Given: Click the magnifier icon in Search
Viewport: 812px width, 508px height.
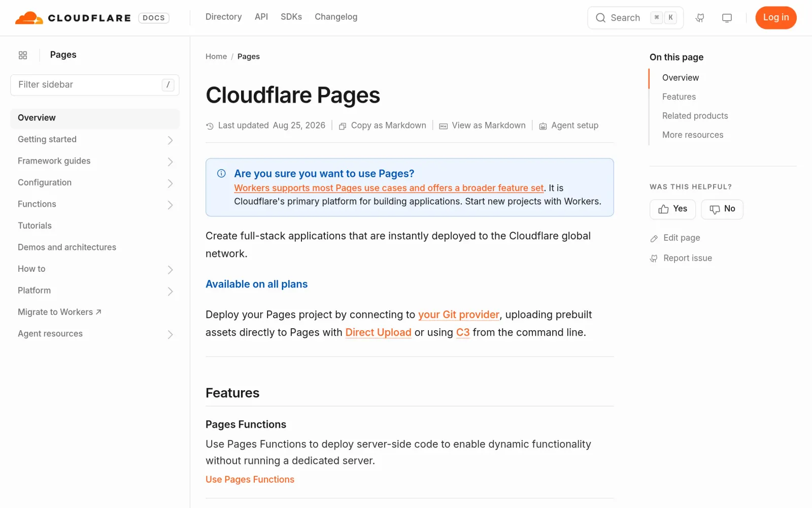Looking at the screenshot, I should point(601,18).
